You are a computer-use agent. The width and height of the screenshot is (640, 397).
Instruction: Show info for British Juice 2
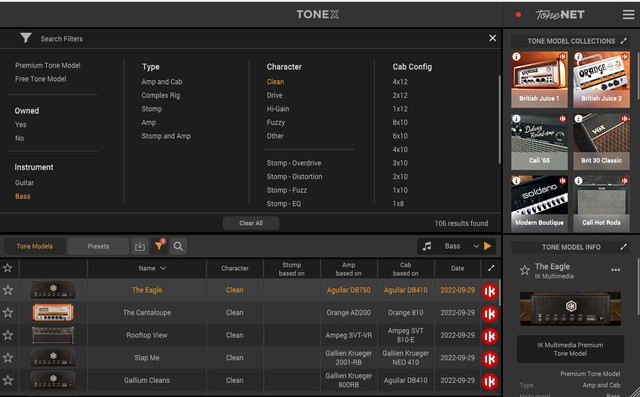(578, 57)
